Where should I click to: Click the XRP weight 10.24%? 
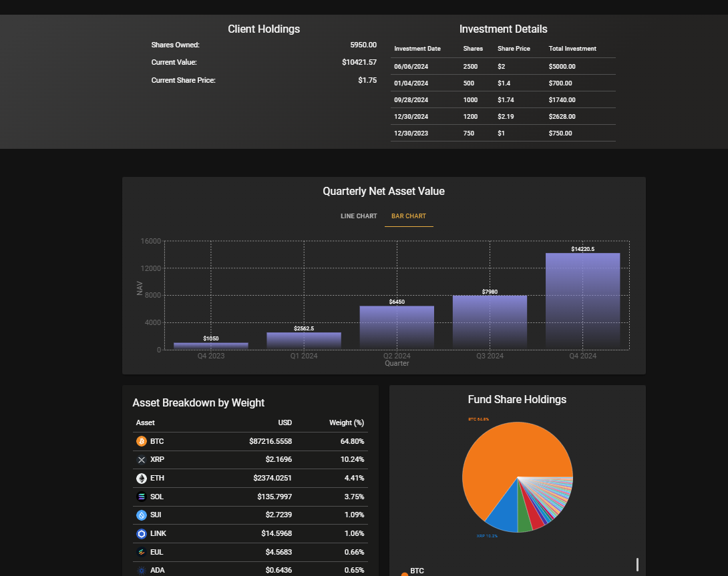click(353, 459)
